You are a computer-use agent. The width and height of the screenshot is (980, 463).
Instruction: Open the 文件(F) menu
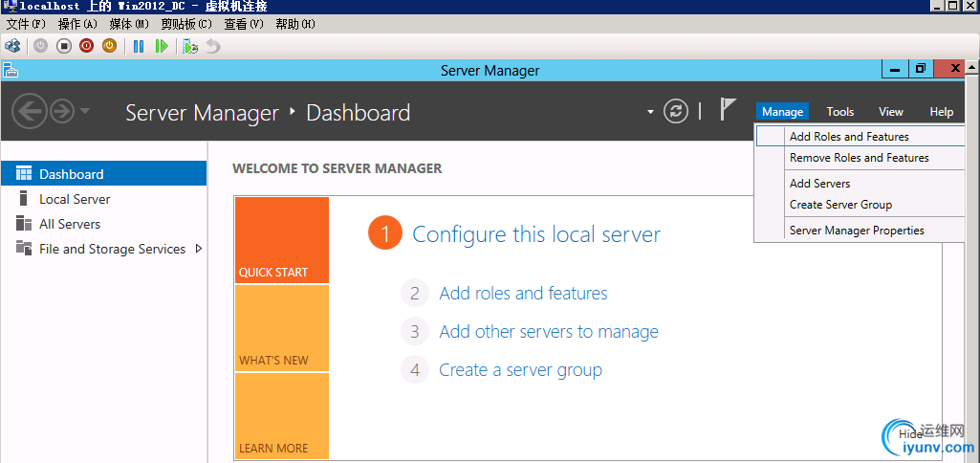pos(26,25)
